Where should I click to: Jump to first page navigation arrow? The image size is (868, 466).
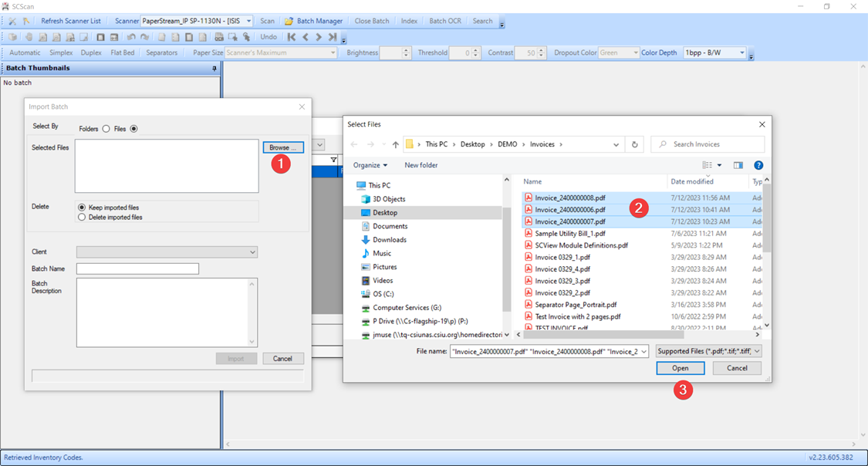click(x=292, y=37)
